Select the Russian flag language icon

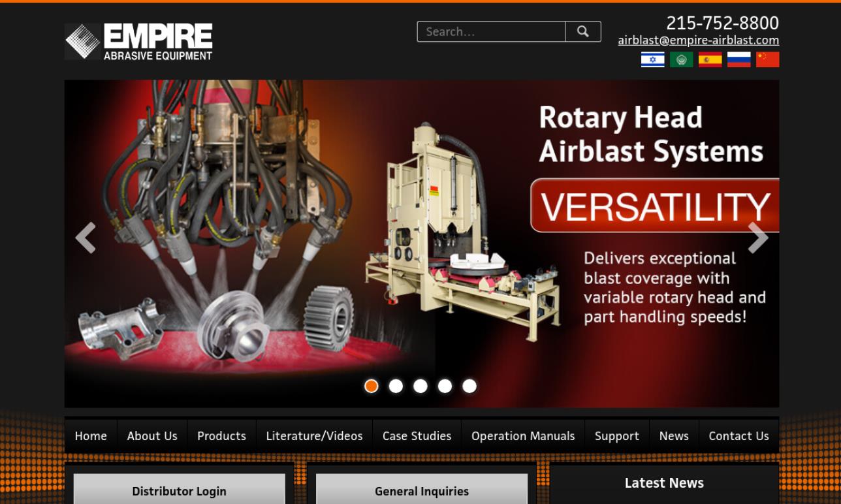[738, 59]
